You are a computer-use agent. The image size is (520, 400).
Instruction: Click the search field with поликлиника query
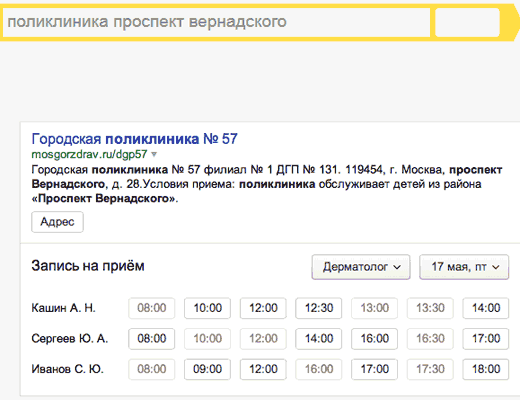pyautogui.click(x=216, y=22)
